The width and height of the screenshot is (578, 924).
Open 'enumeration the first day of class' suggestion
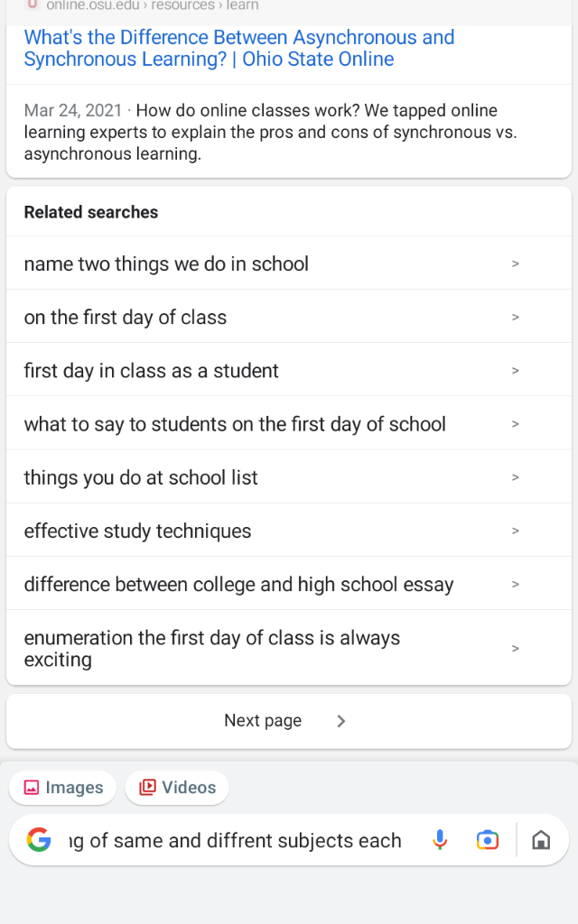(x=212, y=649)
